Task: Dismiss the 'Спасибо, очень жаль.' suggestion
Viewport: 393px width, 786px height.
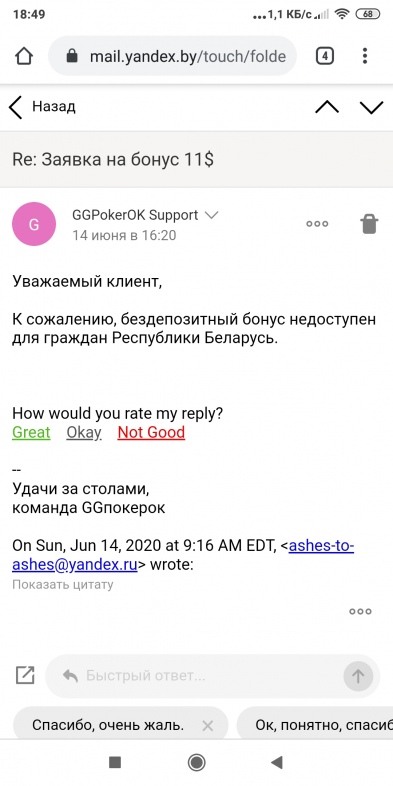Action: click(208, 725)
